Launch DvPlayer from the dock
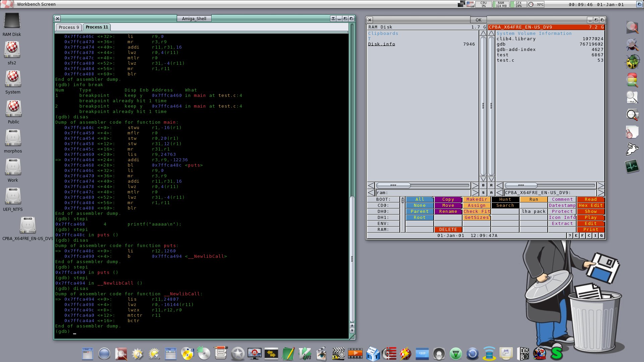The width and height of the screenshot is (644, 362). click(x=338, y=354)
